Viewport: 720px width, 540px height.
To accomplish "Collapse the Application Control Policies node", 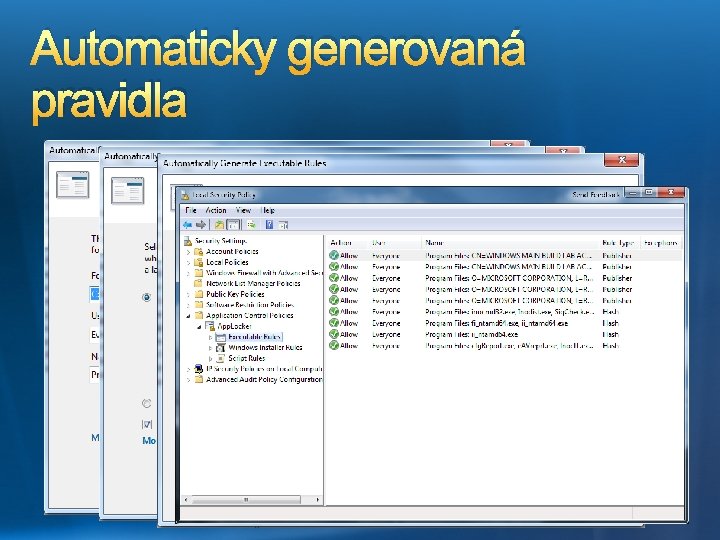I will click(x=188, y=315).
